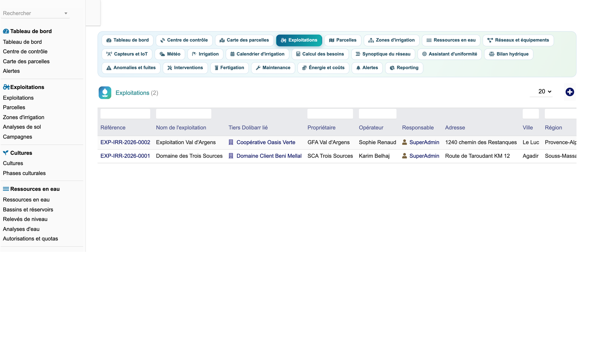
Task: Open sidebar Phases culturales
Action: (24, 173)
